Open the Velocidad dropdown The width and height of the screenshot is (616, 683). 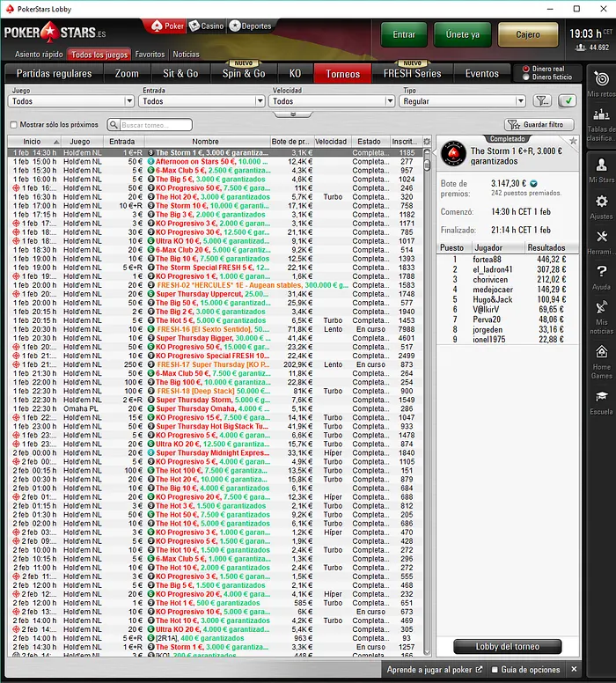[333, 101]
